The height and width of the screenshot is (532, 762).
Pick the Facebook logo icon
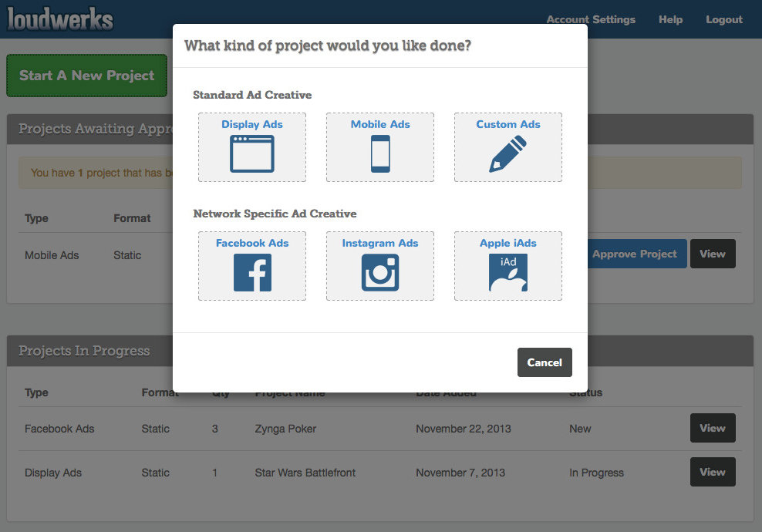tap(252, 272)
